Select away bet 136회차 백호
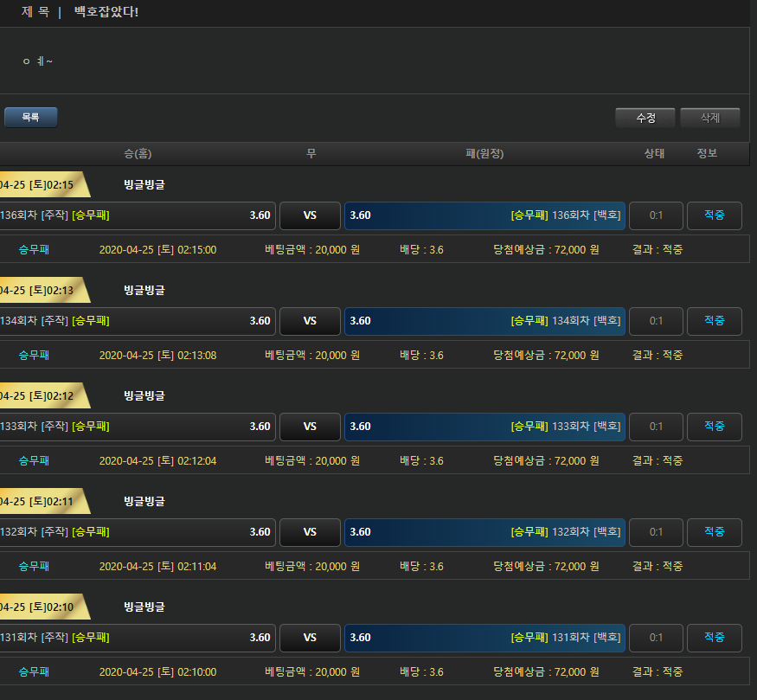The height and width of the screenshot is (700, 757). [x=484, y=215]
